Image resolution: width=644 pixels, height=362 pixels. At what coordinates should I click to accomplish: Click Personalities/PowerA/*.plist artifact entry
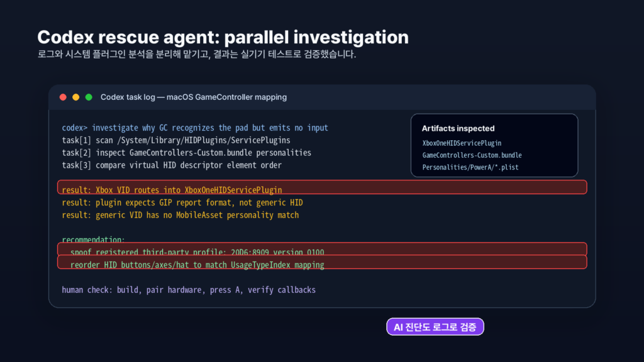point(470,167)
